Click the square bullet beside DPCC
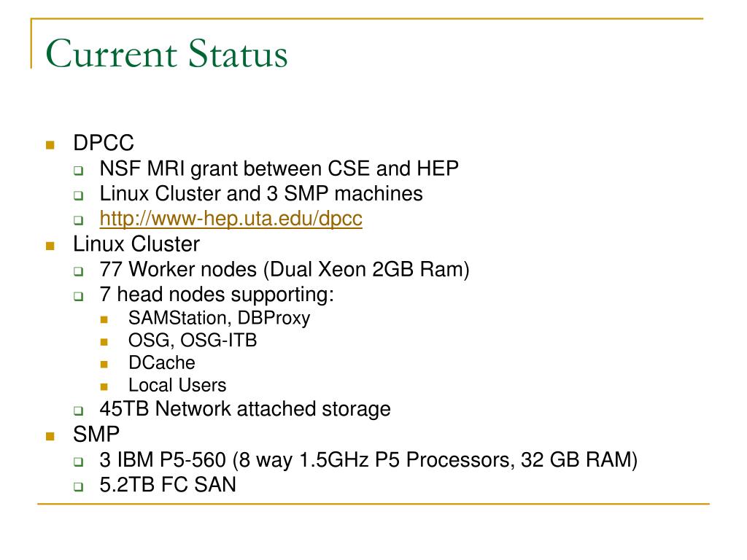This screenshot has width=747, height=560. coord(50,145)
